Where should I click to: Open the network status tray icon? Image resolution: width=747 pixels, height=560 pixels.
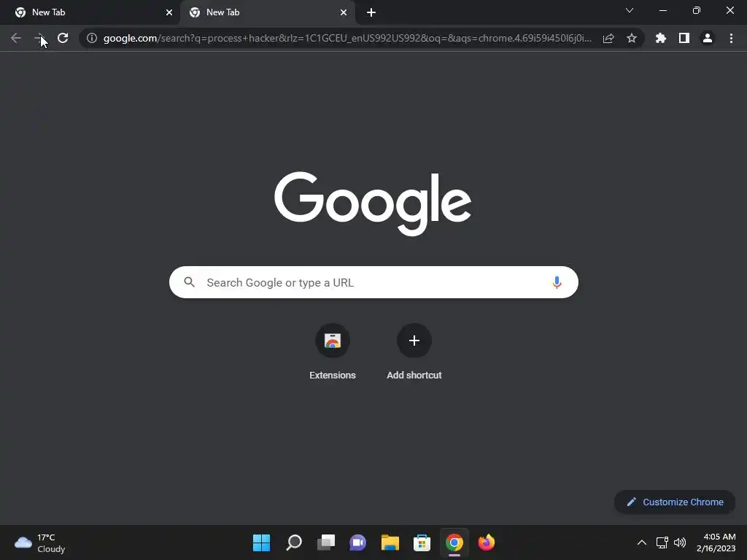662,542
